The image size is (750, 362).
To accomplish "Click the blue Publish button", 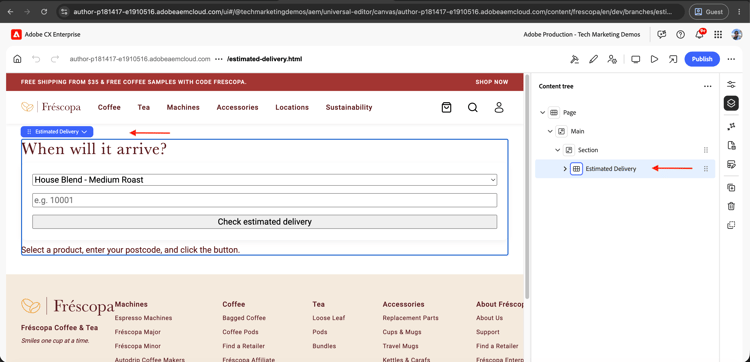I will (x=702, y=59).
